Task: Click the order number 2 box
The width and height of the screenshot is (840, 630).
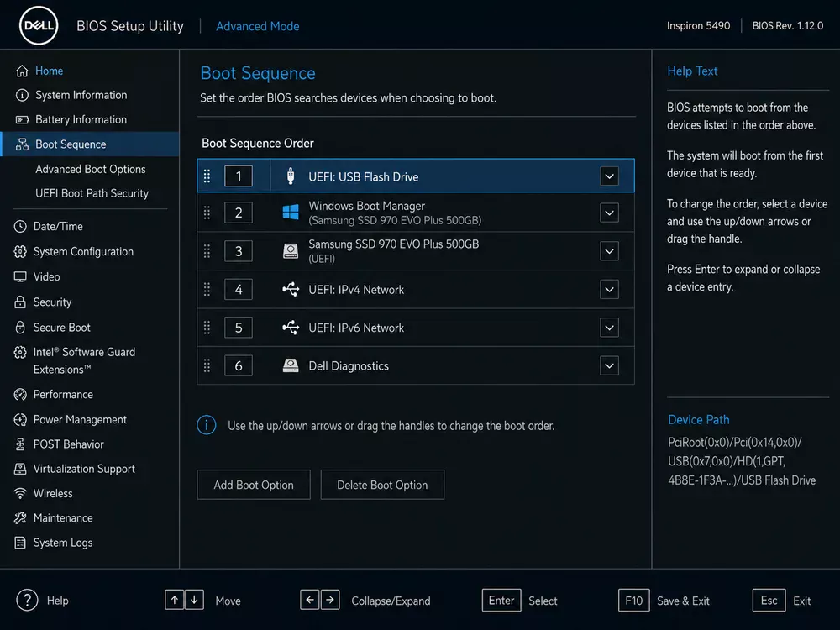Action: click(x=239, y=213)
